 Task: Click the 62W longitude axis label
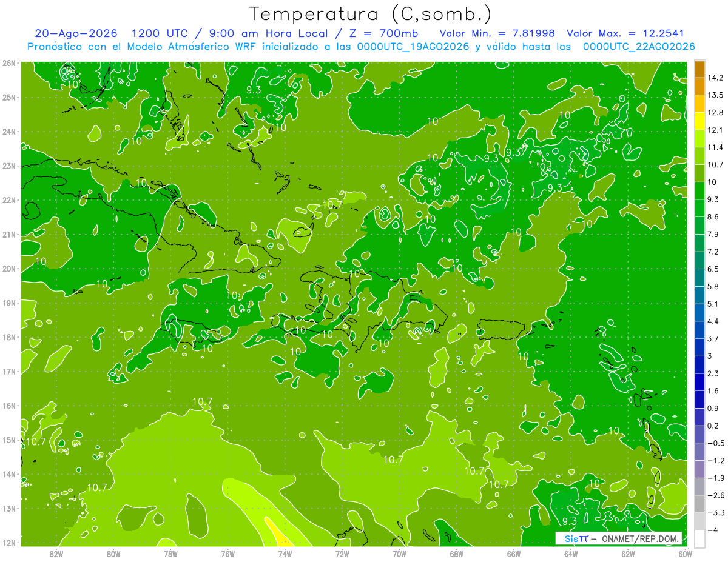coord(629,554)
